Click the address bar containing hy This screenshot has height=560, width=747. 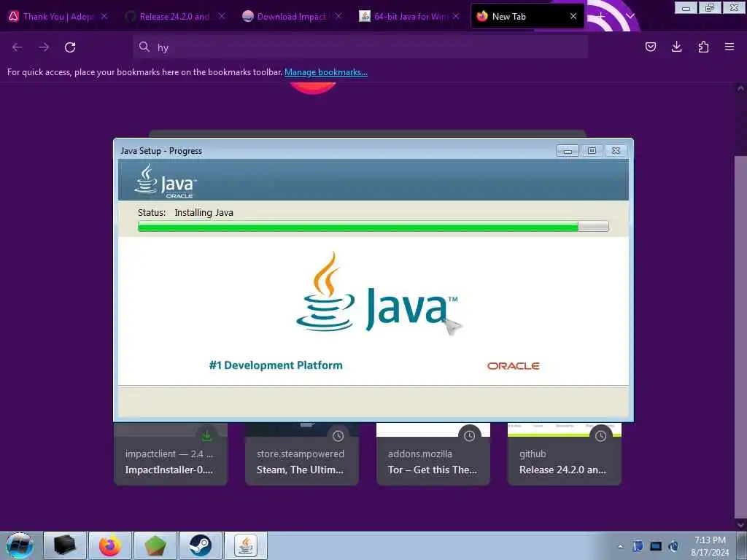(x=360, y=47)
